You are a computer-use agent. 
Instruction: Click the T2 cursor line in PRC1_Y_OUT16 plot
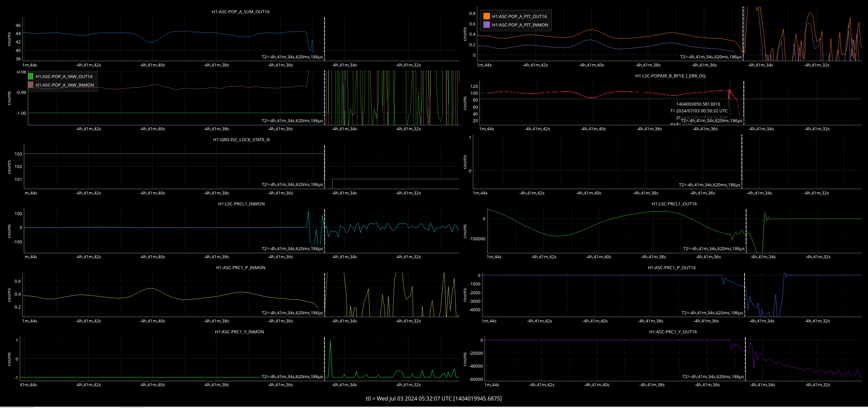(745, 359)
